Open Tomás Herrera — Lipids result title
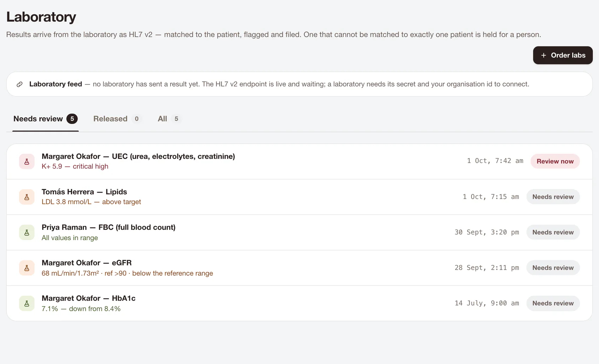This screenshot has height=364, width=599. 84,192
